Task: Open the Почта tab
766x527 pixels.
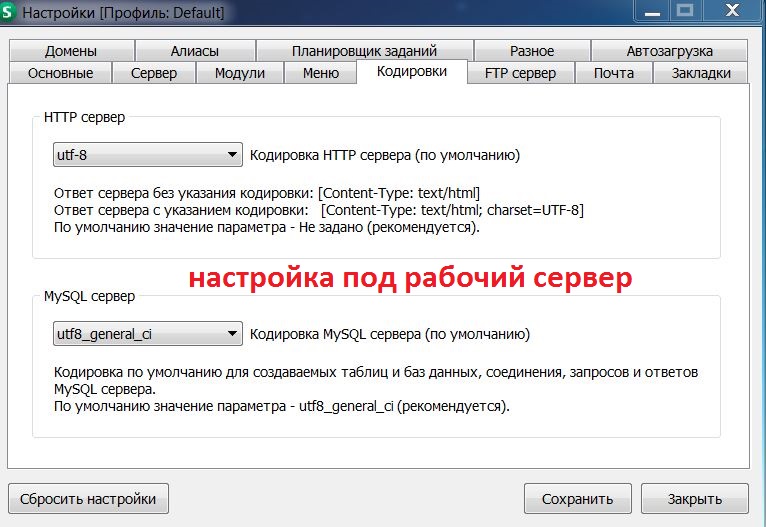Action: pos(614,73)
